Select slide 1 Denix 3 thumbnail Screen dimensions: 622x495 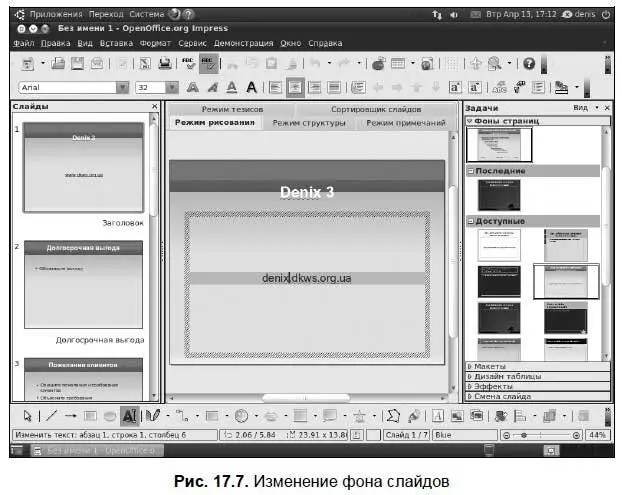[83, 167]
